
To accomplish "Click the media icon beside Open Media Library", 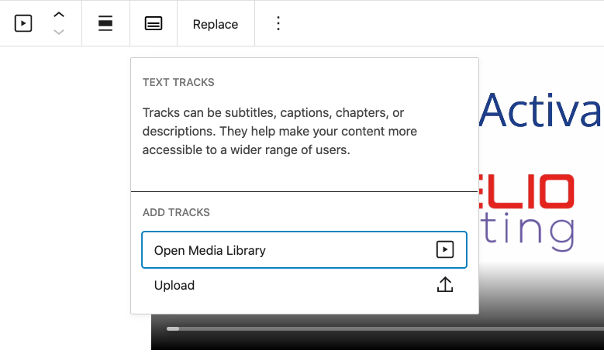I will pos(444,249).
